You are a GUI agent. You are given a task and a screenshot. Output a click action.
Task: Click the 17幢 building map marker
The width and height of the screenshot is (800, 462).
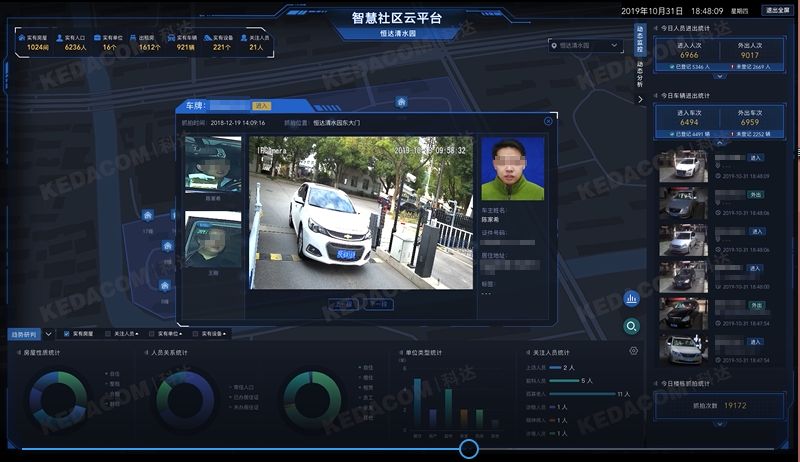(x=147, y=215)
